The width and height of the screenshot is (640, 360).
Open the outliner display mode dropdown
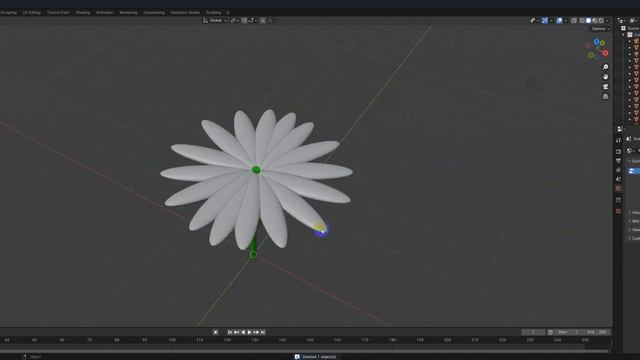[633, 20]
